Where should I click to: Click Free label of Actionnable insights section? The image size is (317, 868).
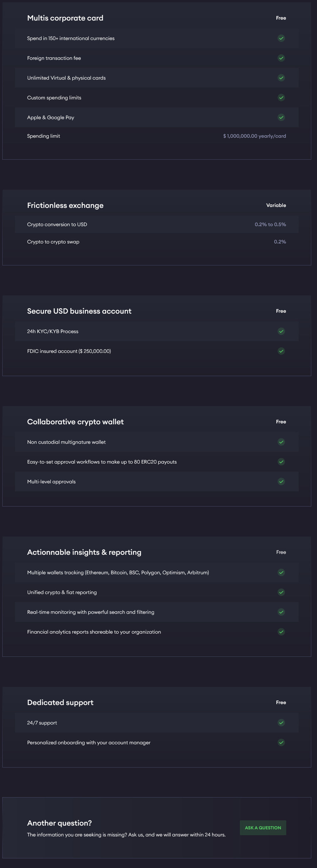click(281, 552)
